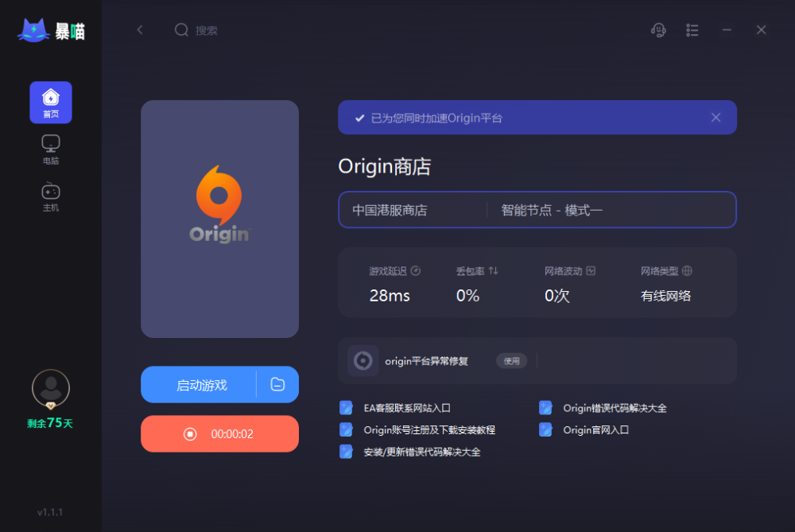Image resolution: width=795 pixels, height=532 pixels.
Task: Stop acceleration with the red timer button
Action: (219, 433)
